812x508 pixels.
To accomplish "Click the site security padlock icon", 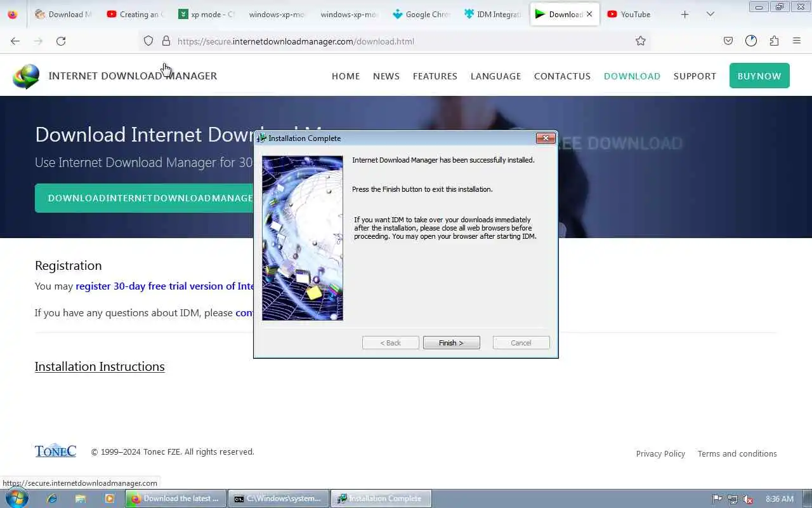I will click(166, 41).
